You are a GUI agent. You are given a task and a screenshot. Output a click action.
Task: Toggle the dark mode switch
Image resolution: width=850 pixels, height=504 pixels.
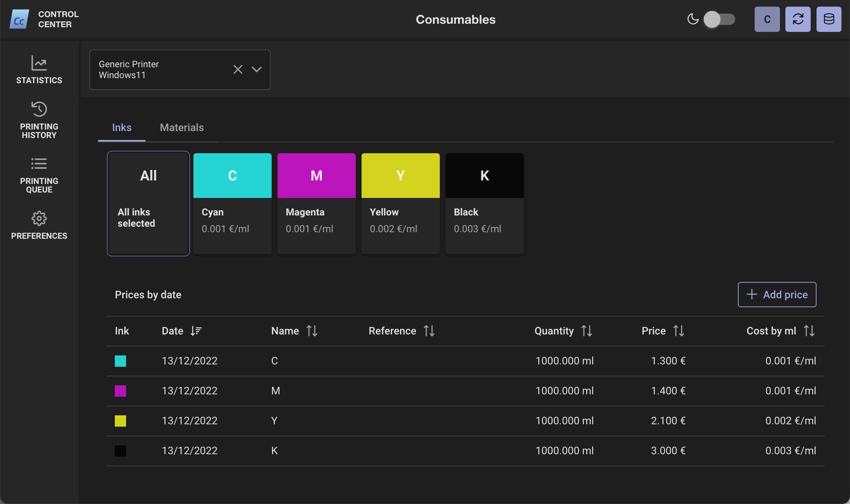coord(719,19)
